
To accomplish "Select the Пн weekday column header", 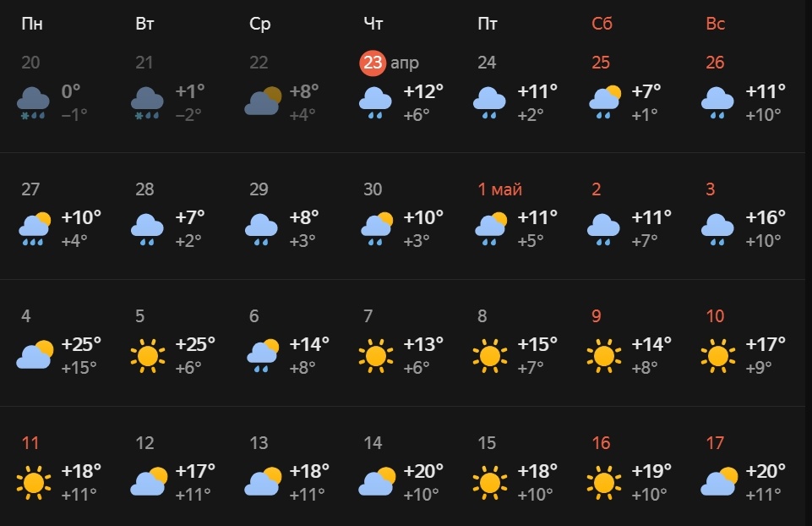I will point(30,24).
